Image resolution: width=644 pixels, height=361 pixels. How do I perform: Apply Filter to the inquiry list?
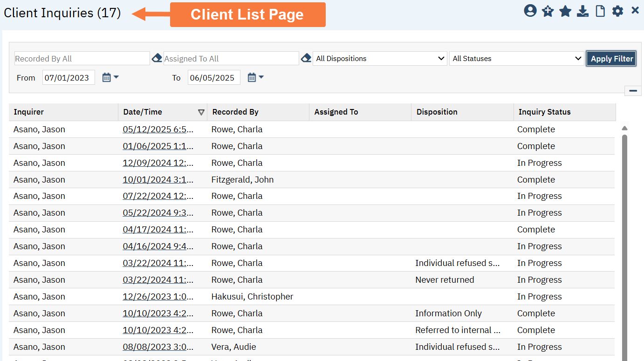[x=611, y=58]
